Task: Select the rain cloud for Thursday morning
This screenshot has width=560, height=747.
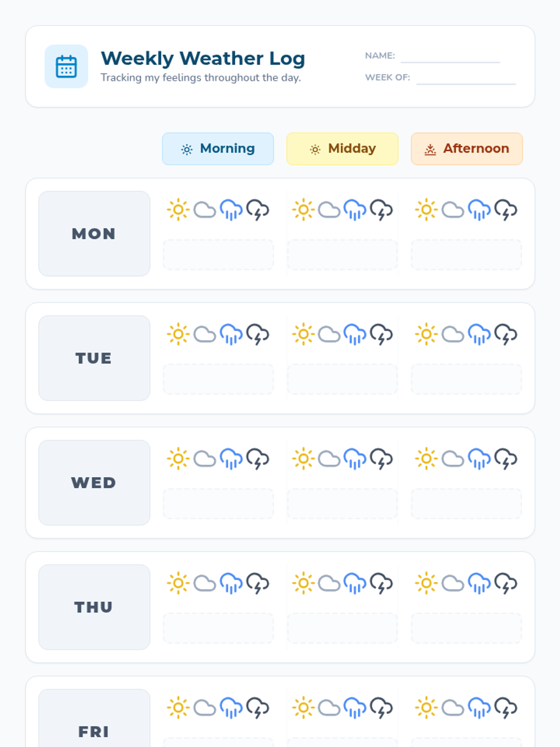Action: pyautogui.click(x=231, y=583)
